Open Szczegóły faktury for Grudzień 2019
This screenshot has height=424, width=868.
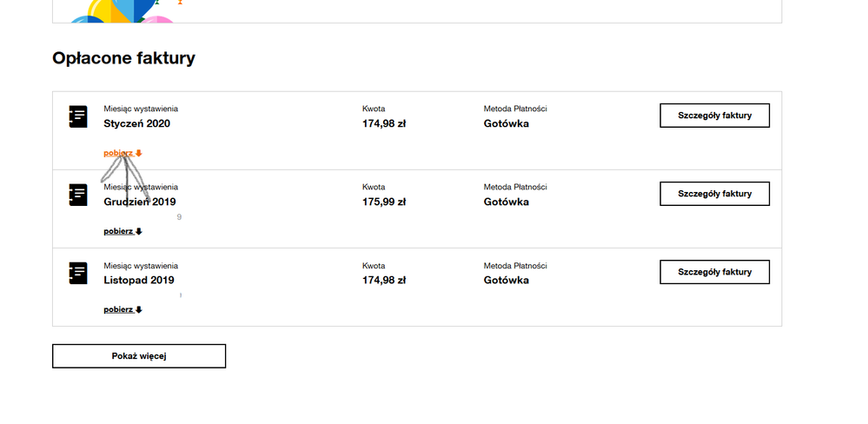tap(714, 194)
